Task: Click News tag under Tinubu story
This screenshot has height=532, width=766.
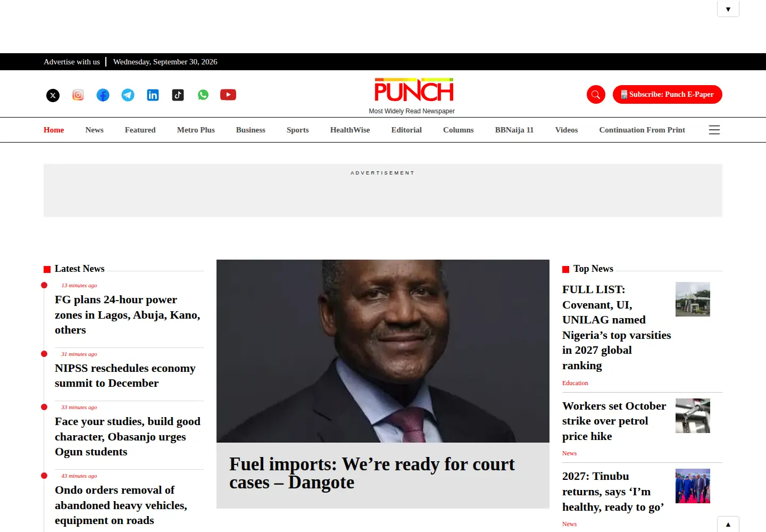Action: 569,524
